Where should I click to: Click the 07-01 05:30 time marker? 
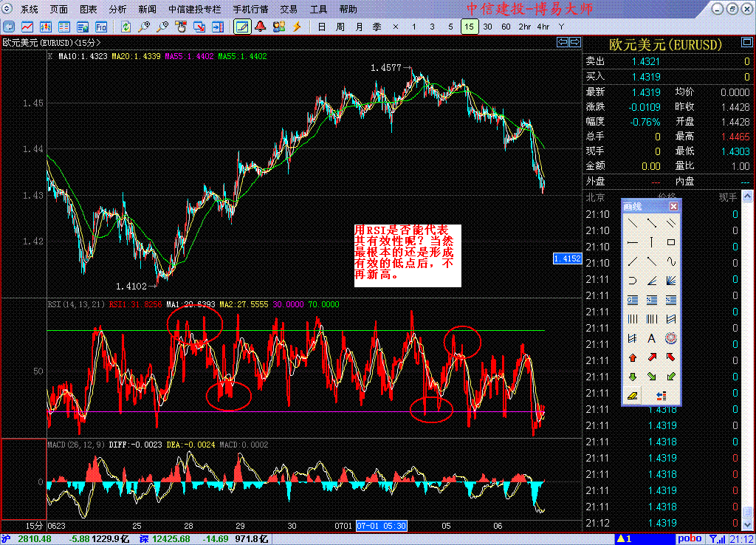(x=382, y=526)
